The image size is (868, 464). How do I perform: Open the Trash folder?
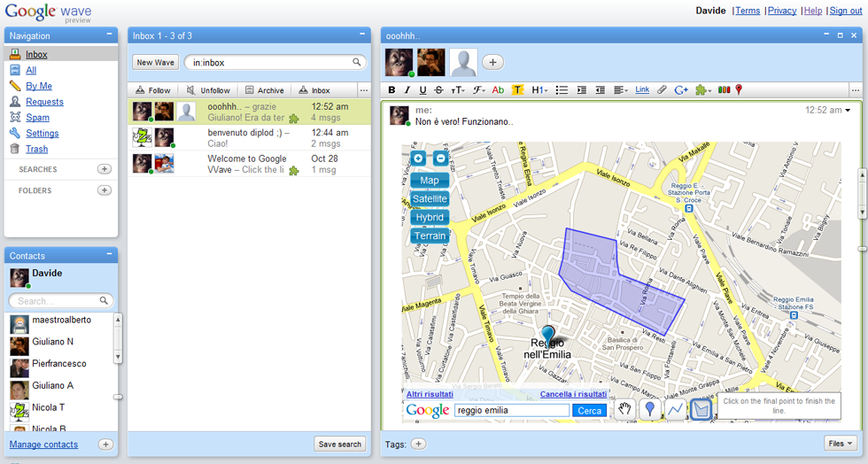tap(36, 149)
